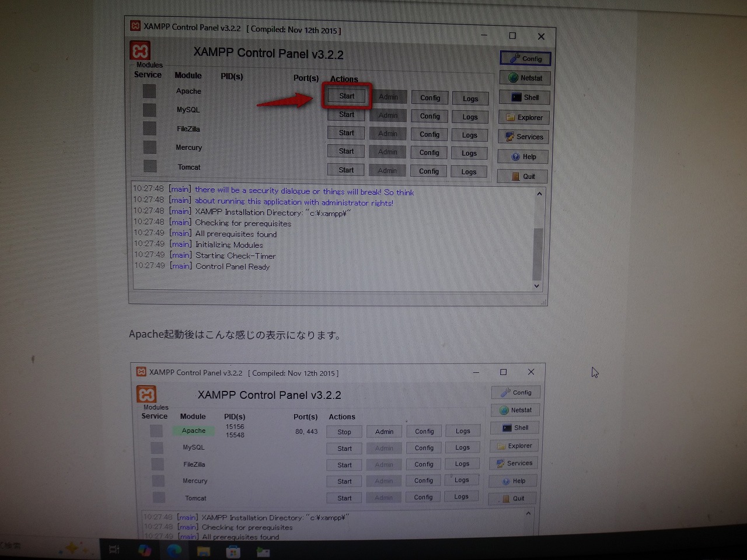747x560 pixels.
Task: Select the Apache PID 15156 in lower panel
Action: click(235, 426)
